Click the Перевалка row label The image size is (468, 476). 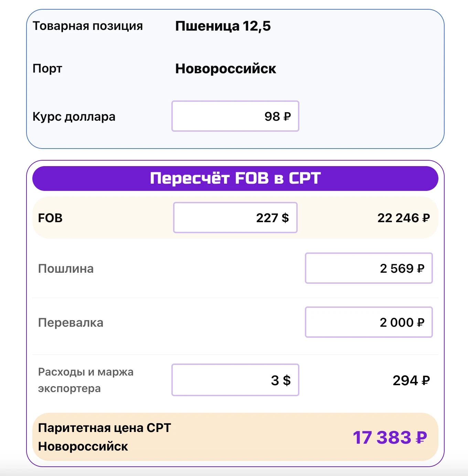click(71, 323)
